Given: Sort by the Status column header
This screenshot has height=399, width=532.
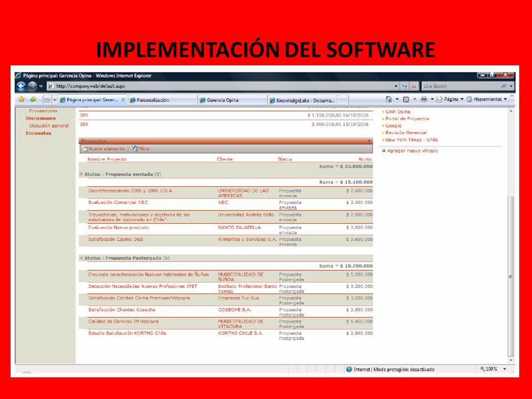Looking at the screenshot, I should tap(285, 159).
